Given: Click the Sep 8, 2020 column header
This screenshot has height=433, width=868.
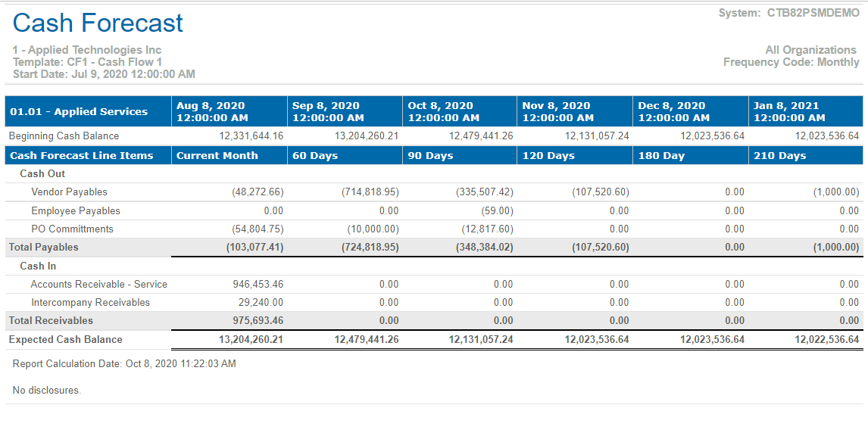Looking at the screenshot, I should pos(328,111).
